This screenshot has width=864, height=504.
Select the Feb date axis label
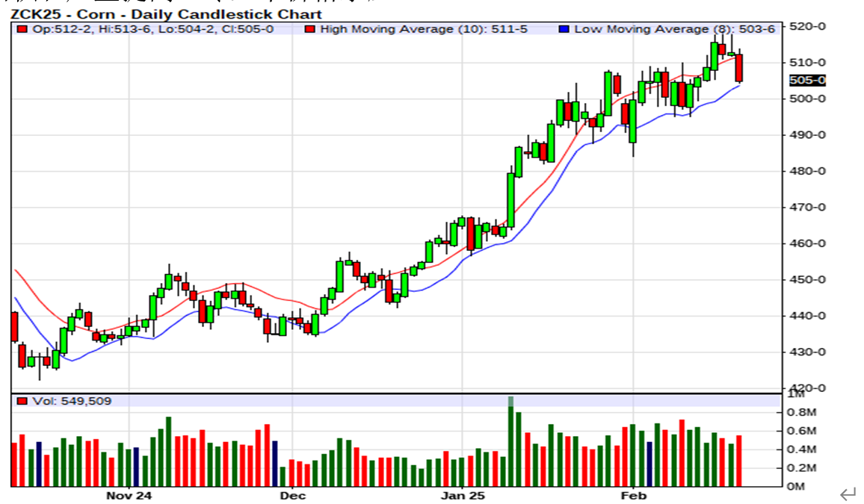point(633,495)
